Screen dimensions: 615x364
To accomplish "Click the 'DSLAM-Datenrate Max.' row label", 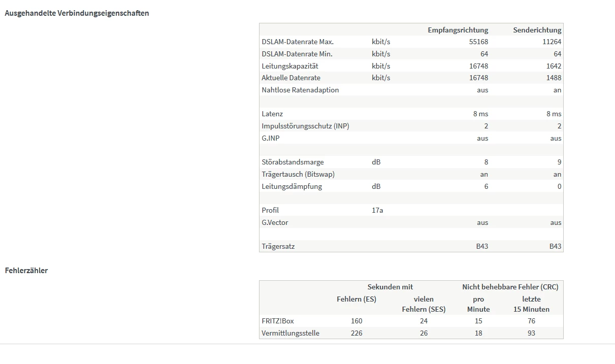I will (298, 42).
